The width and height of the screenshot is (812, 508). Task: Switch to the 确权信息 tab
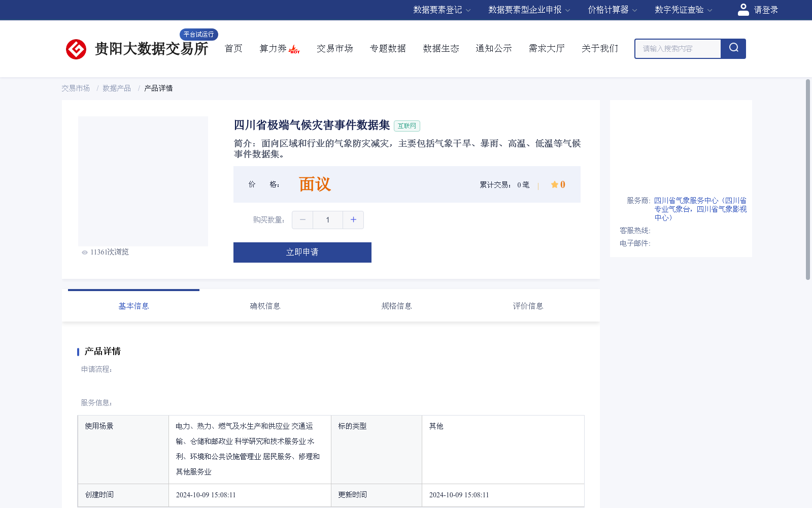(x=265, y=306)
